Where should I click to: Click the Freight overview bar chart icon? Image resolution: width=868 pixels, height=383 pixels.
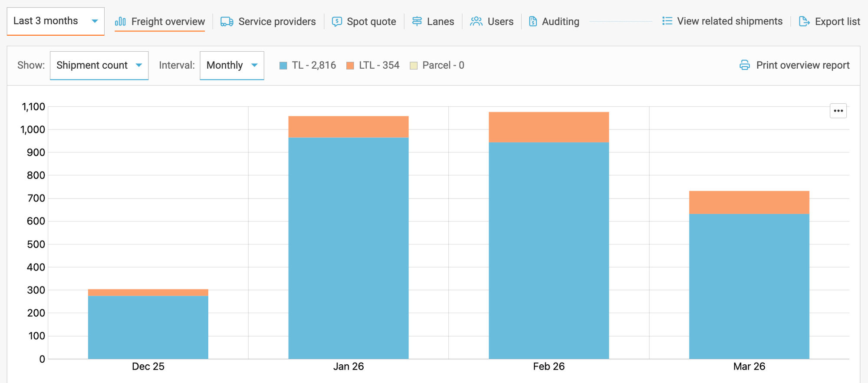(120, 21)
